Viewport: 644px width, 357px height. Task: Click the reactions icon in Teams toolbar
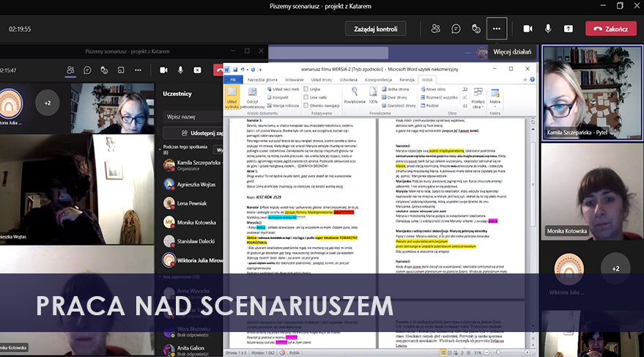click(x=475, y=29)
